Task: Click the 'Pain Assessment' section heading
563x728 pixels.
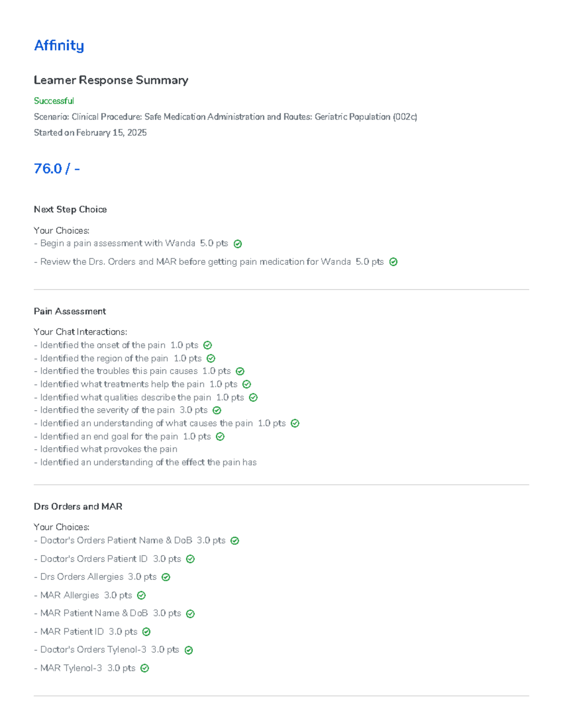Action: [70, 311]
